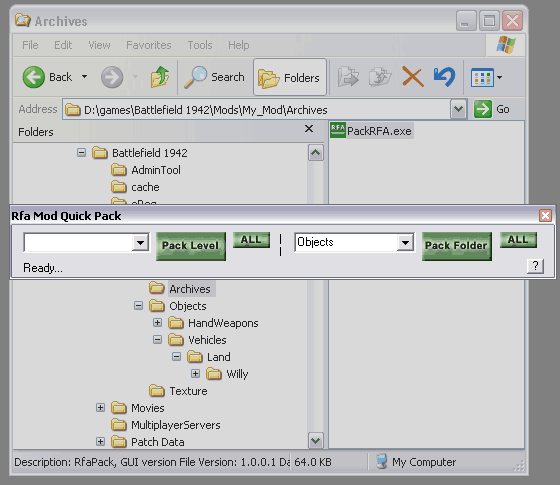
Task: Open the View menu
Action: (99, 45)
